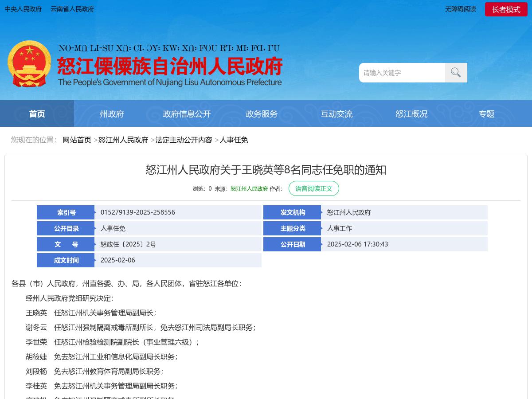Open the 政务服务 menu

[262, 113]
